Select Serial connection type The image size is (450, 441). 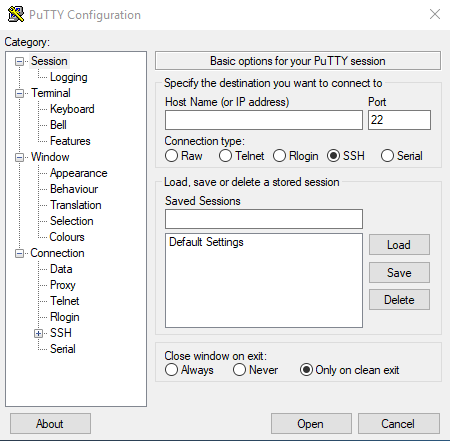point(387,156)
